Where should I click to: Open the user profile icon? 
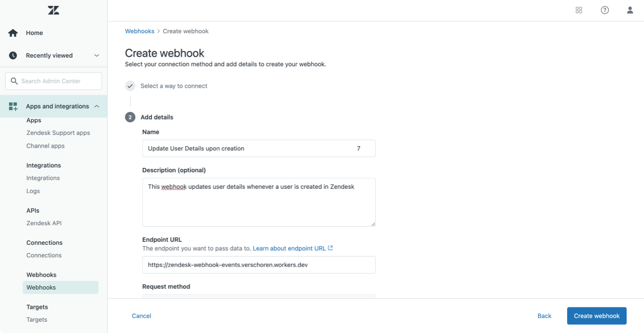[630, 10]
